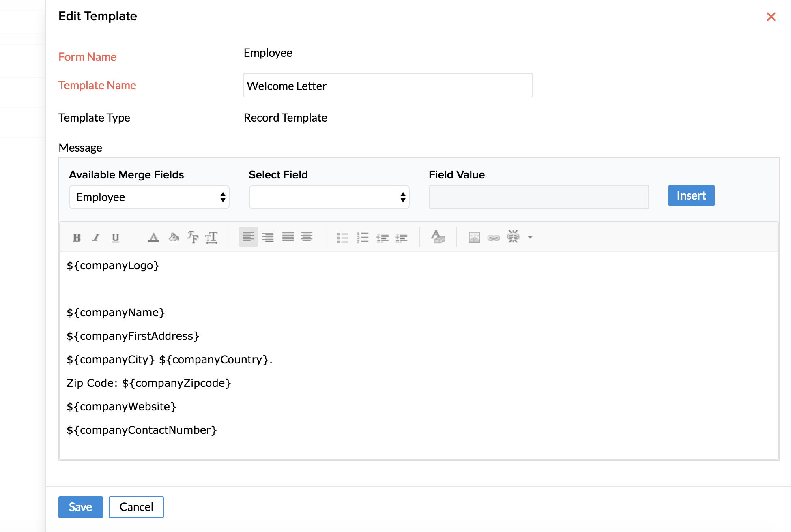
Task: Open the font color picker
Action: (x=153, y=238)
